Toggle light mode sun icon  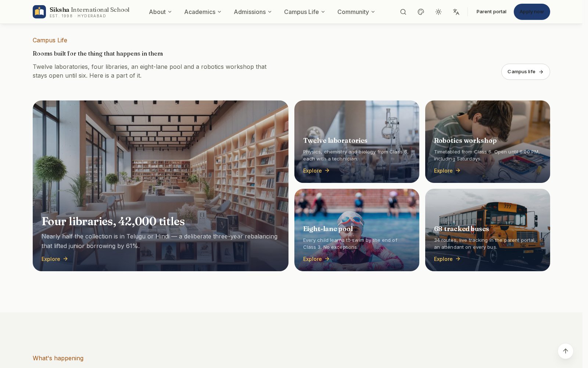438,12
